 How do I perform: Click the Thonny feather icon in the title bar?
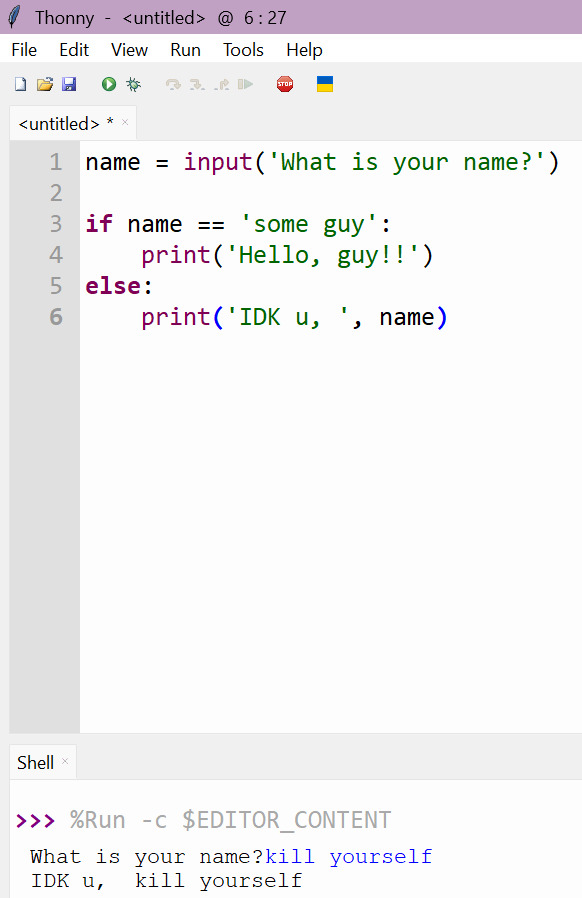14,17
